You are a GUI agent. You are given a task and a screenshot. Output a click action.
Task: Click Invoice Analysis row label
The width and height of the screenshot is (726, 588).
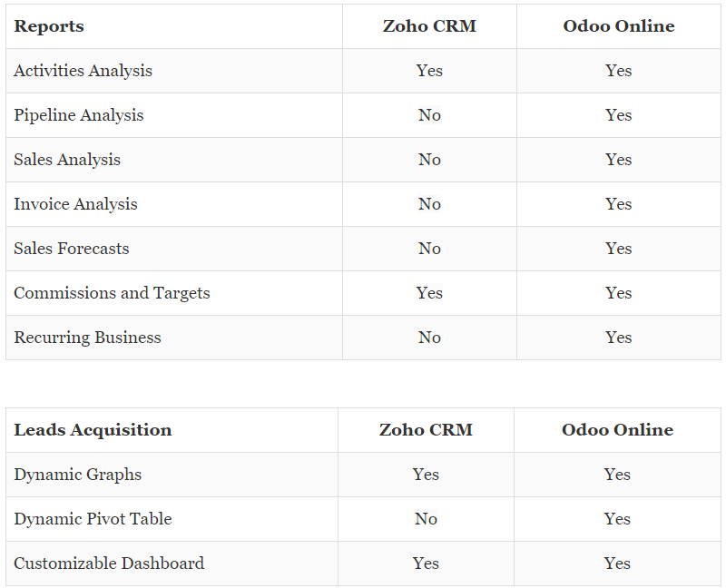pos(75,204)
